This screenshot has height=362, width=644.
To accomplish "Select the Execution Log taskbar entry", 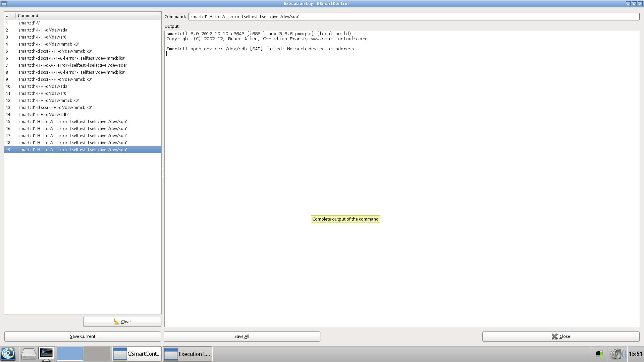I will [x=187, y=354].
